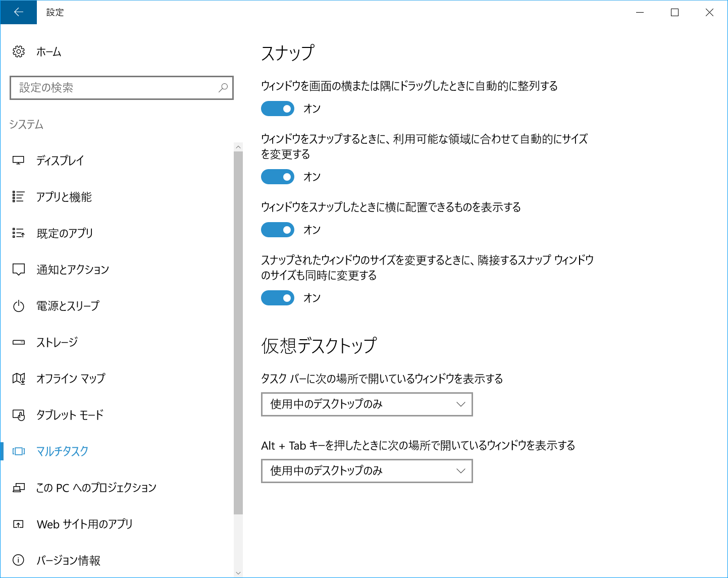Focus the 設定の検索 search box
Viewport: 728px width, 578px height.
(116, 88)
